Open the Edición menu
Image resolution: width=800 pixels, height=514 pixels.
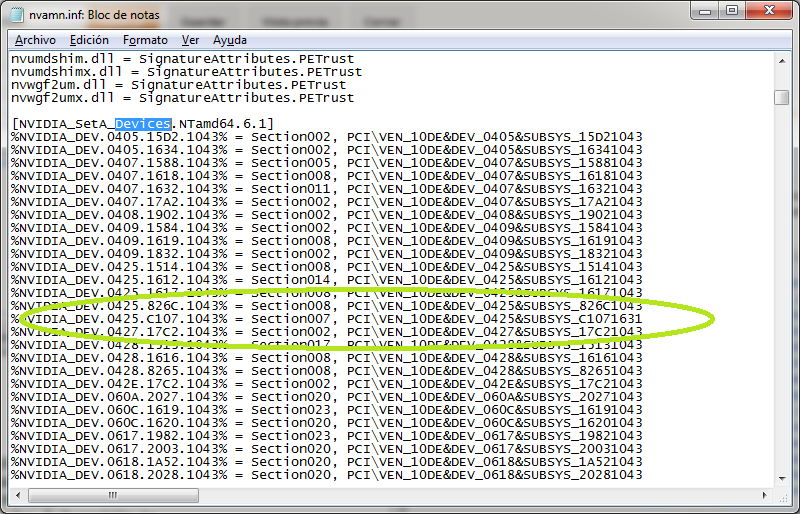click(89, 40)
